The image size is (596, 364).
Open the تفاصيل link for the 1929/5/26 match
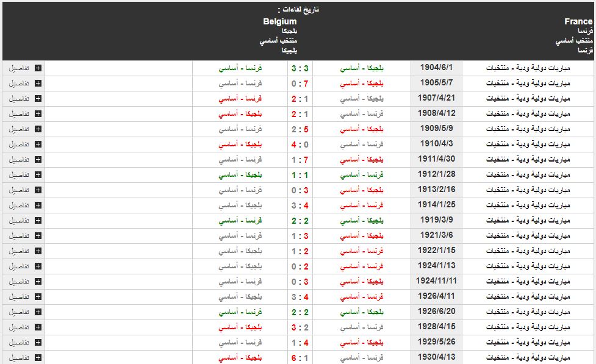19,342
